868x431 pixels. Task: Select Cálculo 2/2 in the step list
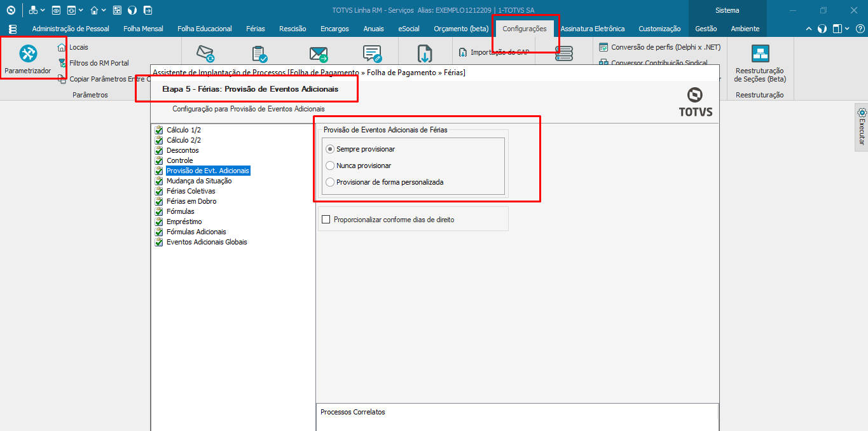point(184,140)
